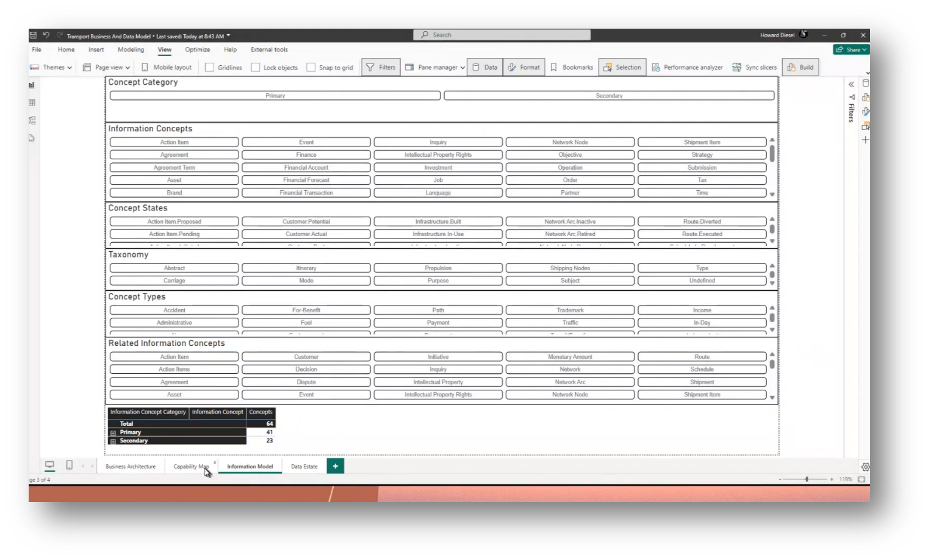This screenshot has height=560, width=928.
Task: Open the Capability Map page tab
Action: [191, 467]
